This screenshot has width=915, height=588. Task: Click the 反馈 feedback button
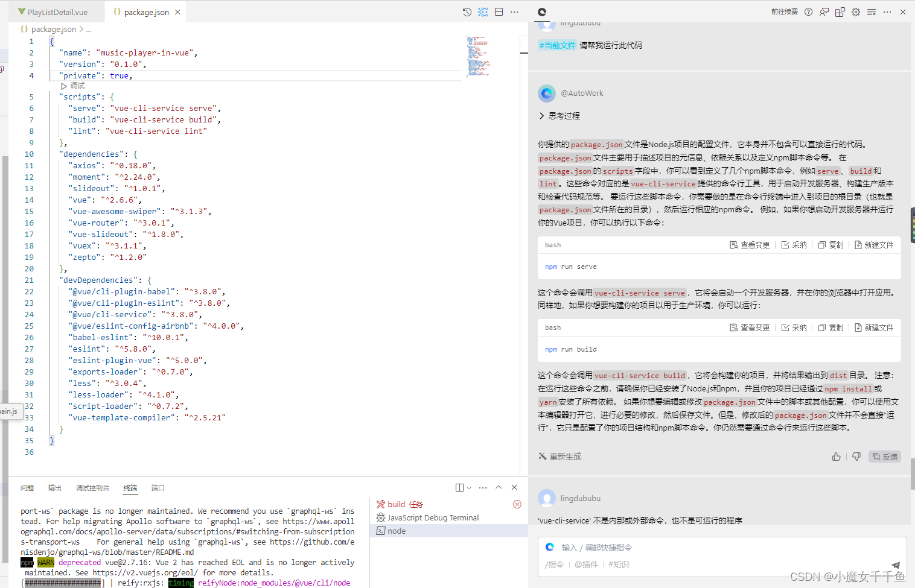[x=885, y=457]
